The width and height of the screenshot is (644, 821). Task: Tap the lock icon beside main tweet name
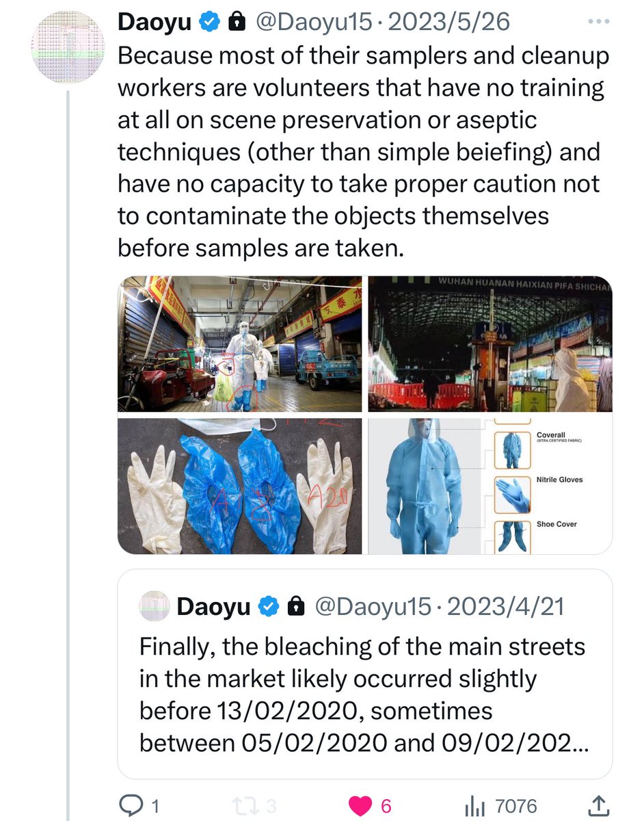(236, 22)
